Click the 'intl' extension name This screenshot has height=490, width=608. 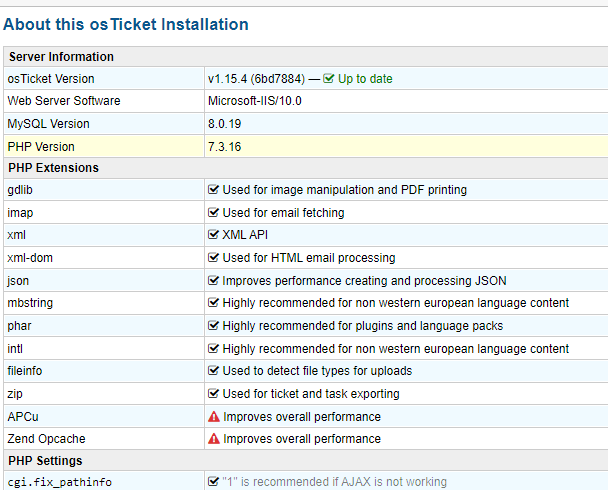[x=15, y=349]
